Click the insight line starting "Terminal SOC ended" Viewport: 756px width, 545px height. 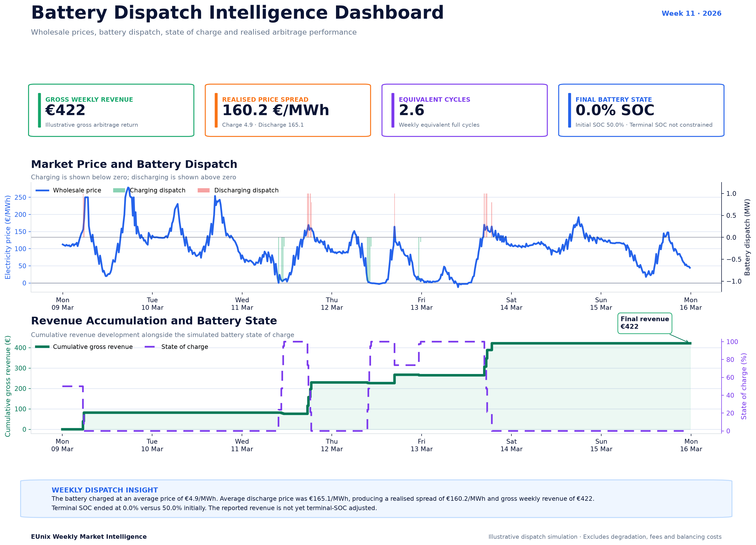(x=214, y=508)
